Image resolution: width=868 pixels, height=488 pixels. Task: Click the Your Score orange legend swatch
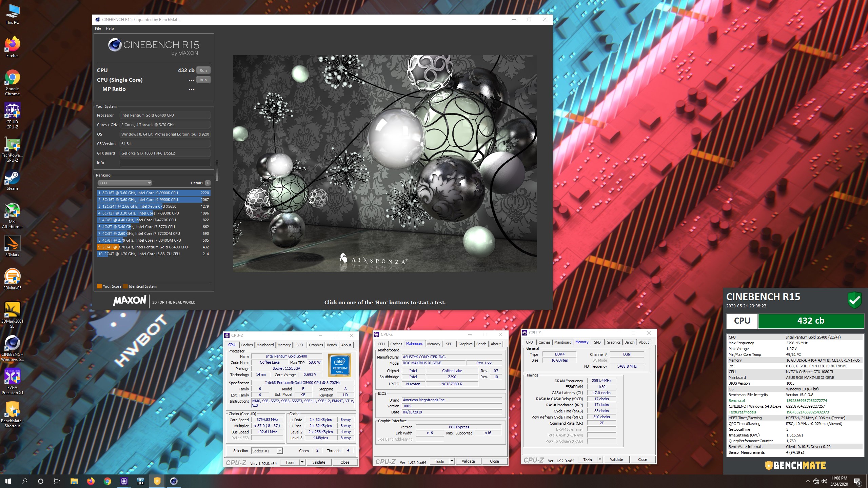[99, 286]
